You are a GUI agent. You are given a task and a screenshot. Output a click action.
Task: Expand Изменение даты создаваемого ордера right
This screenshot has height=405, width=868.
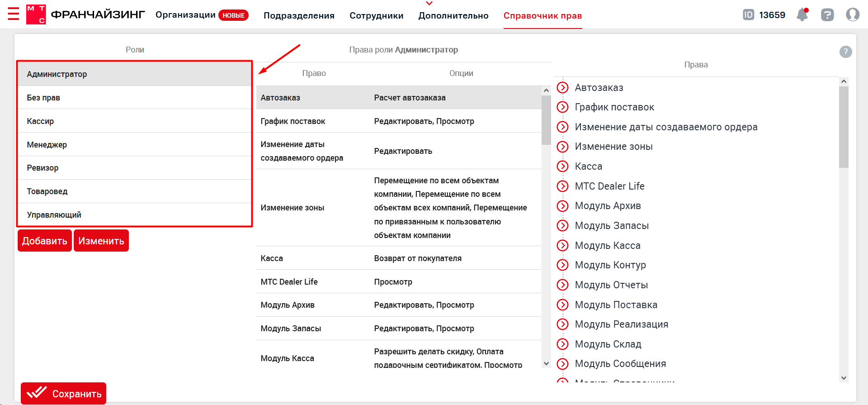[x=562, y=127]
